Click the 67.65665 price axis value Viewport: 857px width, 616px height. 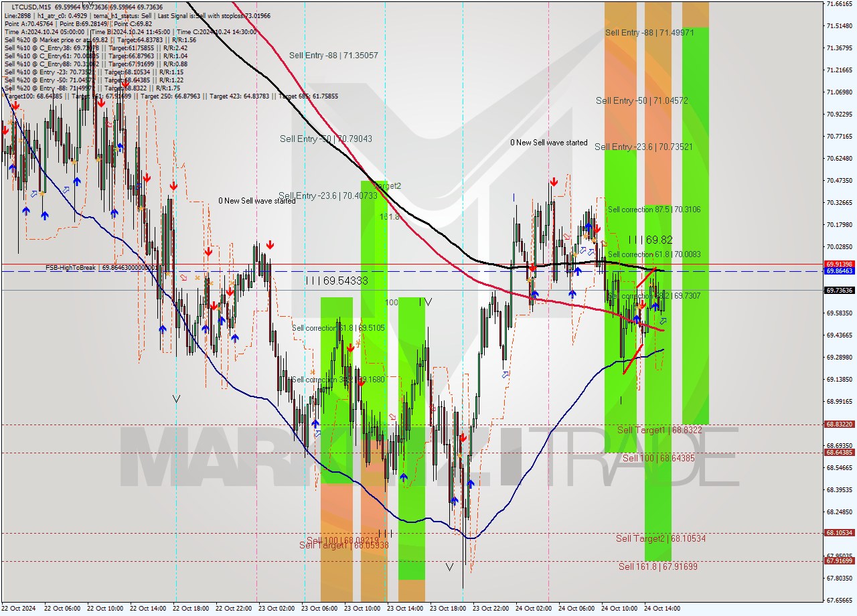point(840,600)
